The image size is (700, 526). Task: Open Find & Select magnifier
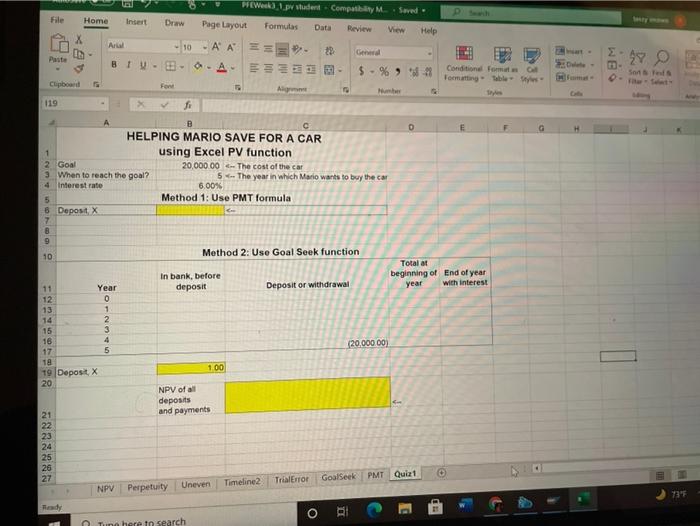click(662, 68)
